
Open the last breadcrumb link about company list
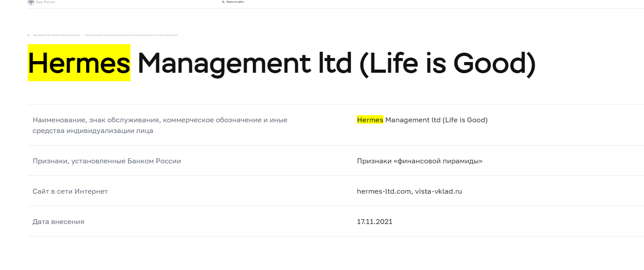coord(131,35)
